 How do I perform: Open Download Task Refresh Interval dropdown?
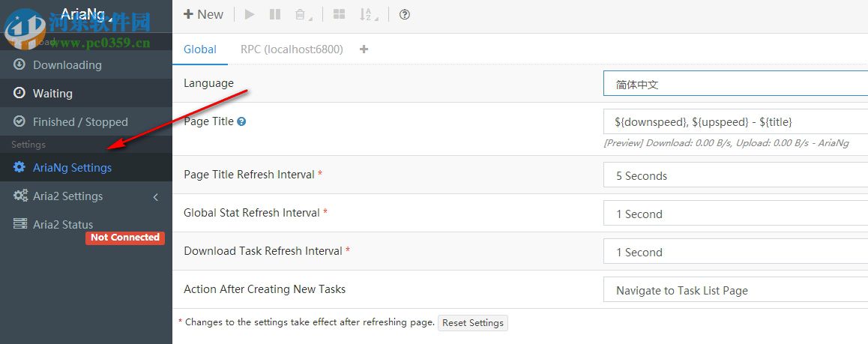click(735, 253)
